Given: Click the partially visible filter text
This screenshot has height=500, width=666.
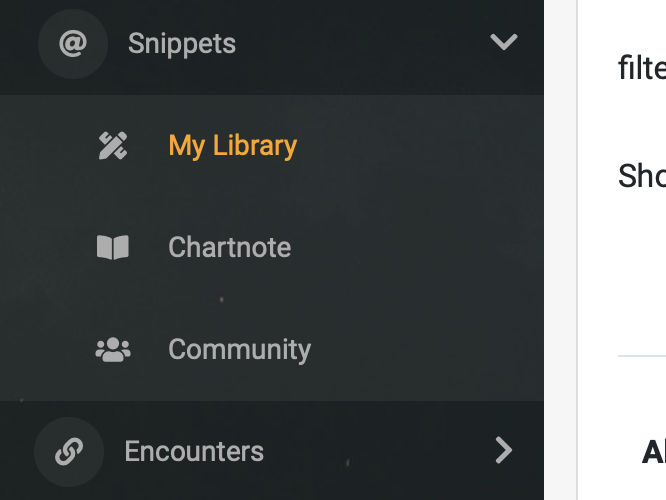Looking at the screenshot, I should tap(642, 68).
